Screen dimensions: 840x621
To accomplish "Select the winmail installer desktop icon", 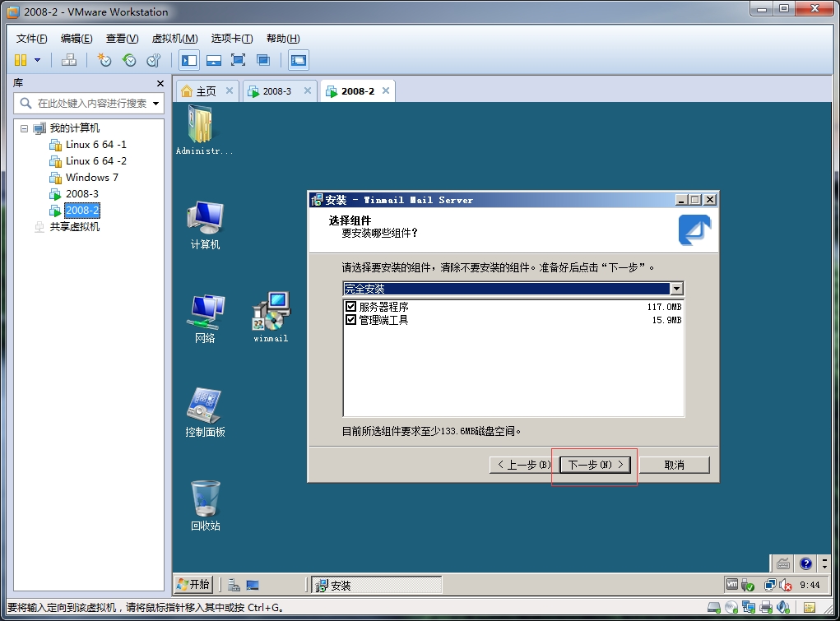I will tap(271, 317).
